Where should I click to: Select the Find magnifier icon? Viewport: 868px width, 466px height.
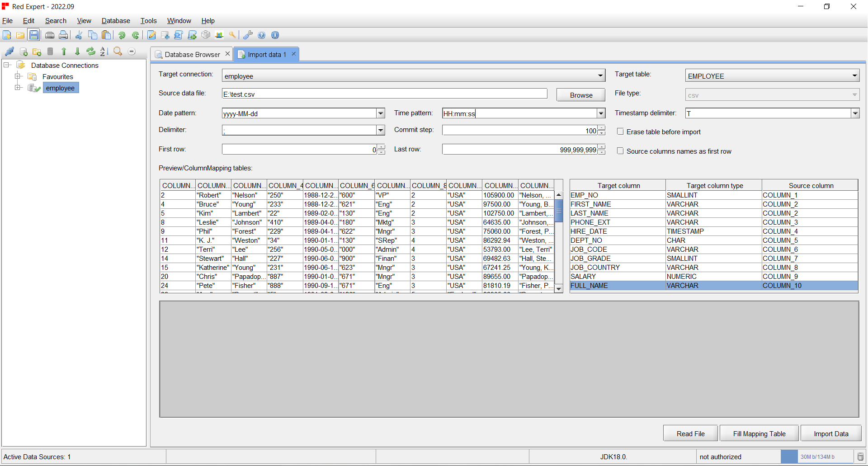(x=118, y=52)
